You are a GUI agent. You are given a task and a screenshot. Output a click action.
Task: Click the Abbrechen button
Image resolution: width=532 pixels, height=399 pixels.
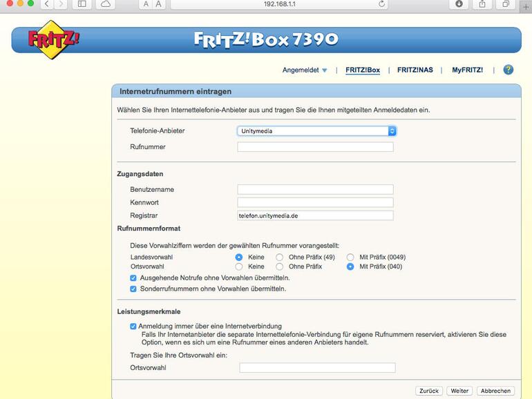click(x=495, y=391)
